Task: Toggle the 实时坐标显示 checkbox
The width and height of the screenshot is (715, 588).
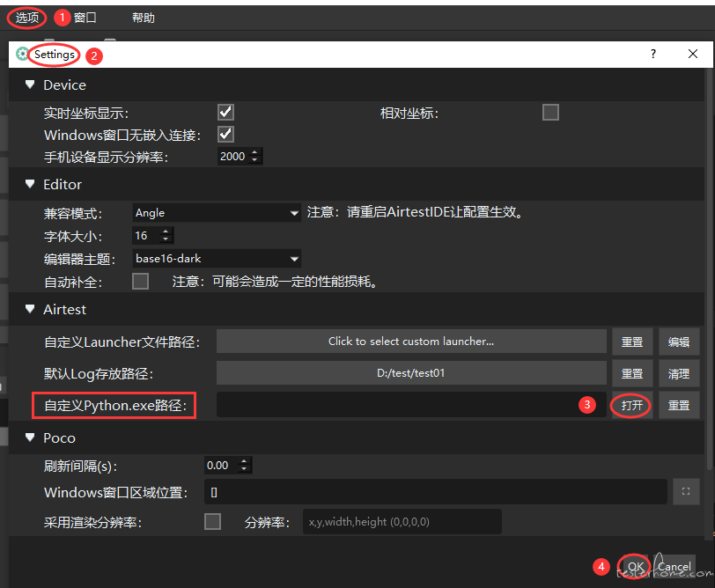Action: (225, 112)
